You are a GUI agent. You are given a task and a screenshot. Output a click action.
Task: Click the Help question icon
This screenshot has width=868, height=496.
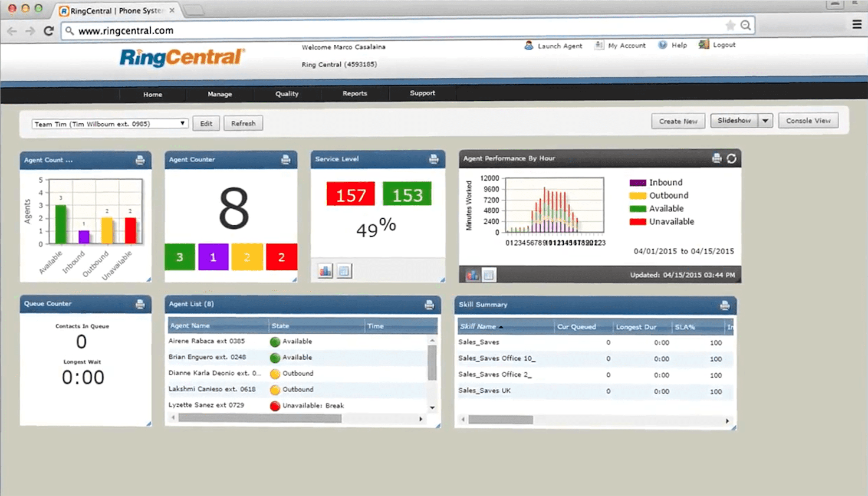click(x=662, y=45)
